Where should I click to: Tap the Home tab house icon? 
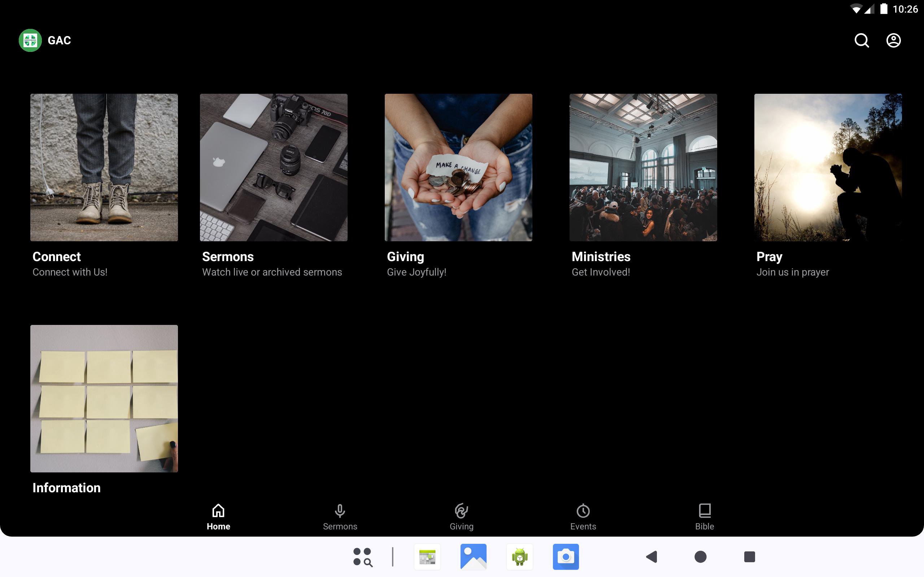tap(218, 517)
